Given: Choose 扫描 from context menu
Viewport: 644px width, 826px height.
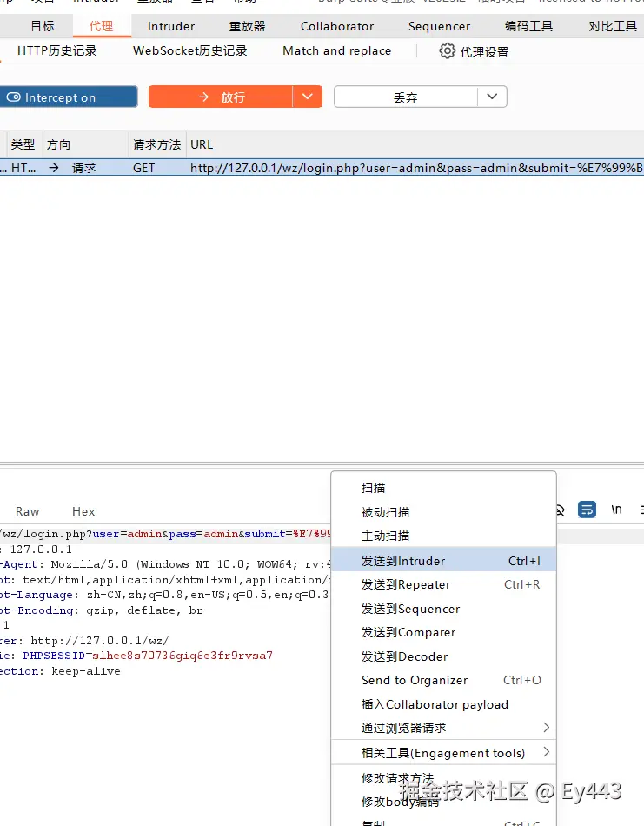Looking at the screenshot, I should coord(443,488).
